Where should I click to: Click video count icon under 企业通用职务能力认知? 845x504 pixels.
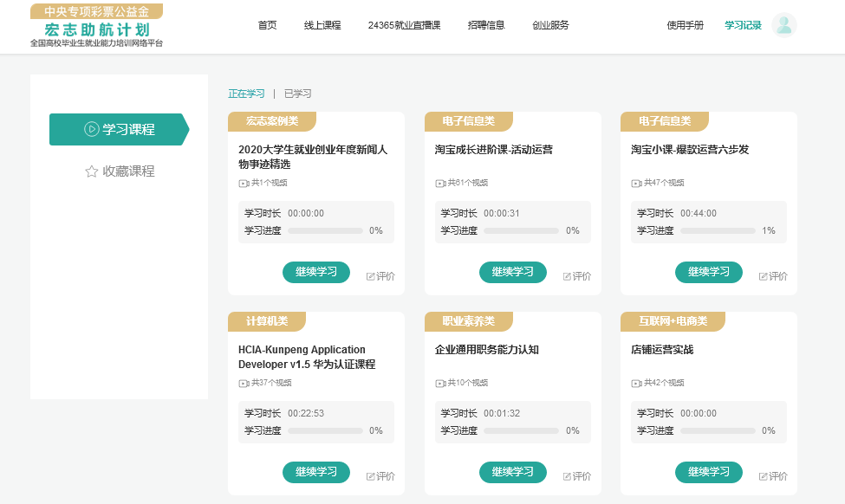[440, 383]
